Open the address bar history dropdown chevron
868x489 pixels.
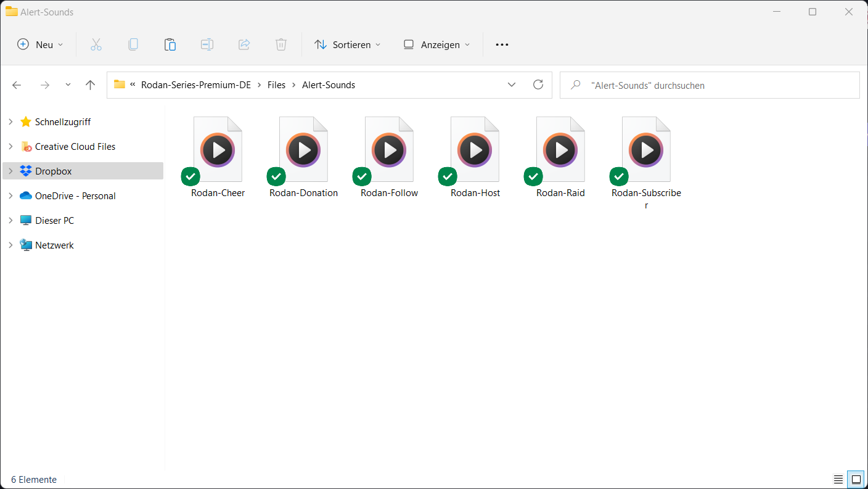coord(511,85)
